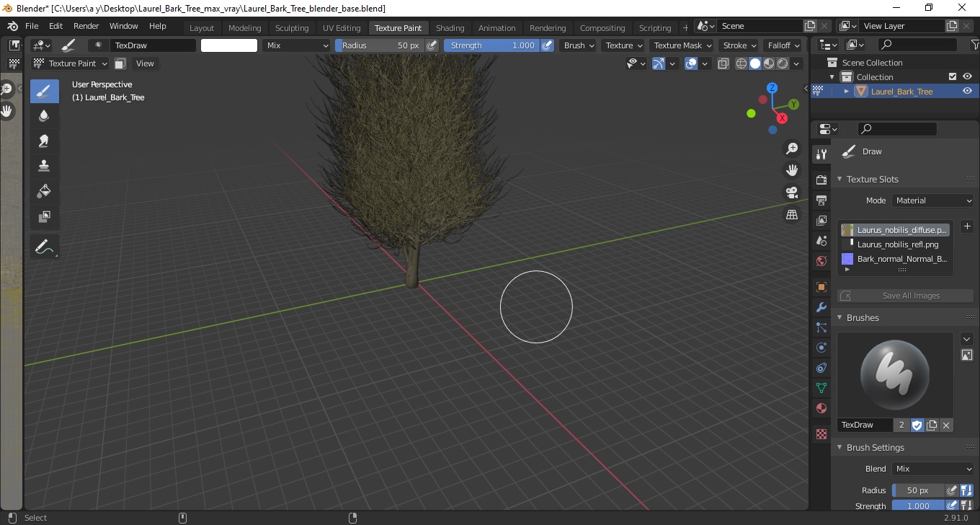980x525 pixels.
Task: Open the Object Constraints tab
Action: click(x=821, y=368)
